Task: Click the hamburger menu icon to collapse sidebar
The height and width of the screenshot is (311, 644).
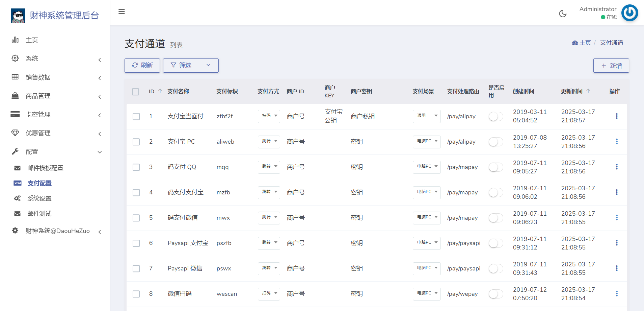Action: click(122, 12)
